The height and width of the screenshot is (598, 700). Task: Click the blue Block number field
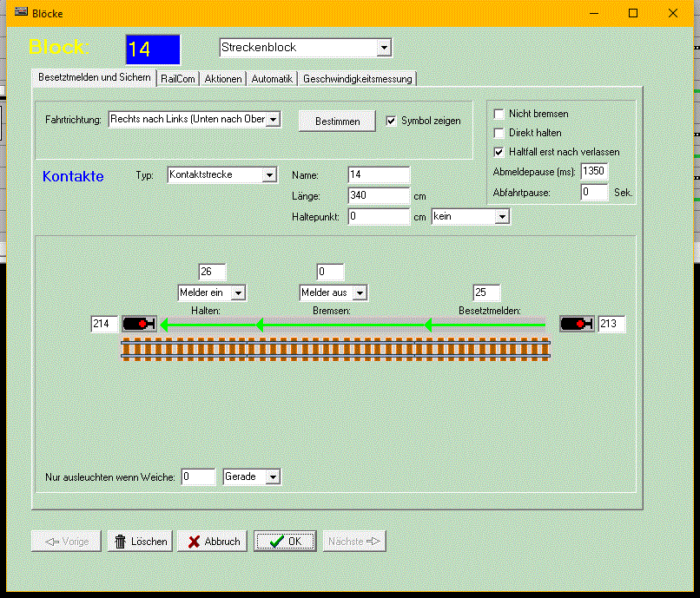153,49
